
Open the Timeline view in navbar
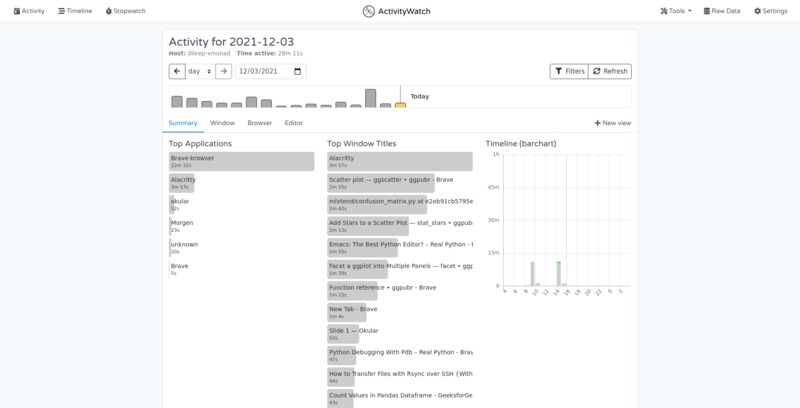[x=75, y=11]
